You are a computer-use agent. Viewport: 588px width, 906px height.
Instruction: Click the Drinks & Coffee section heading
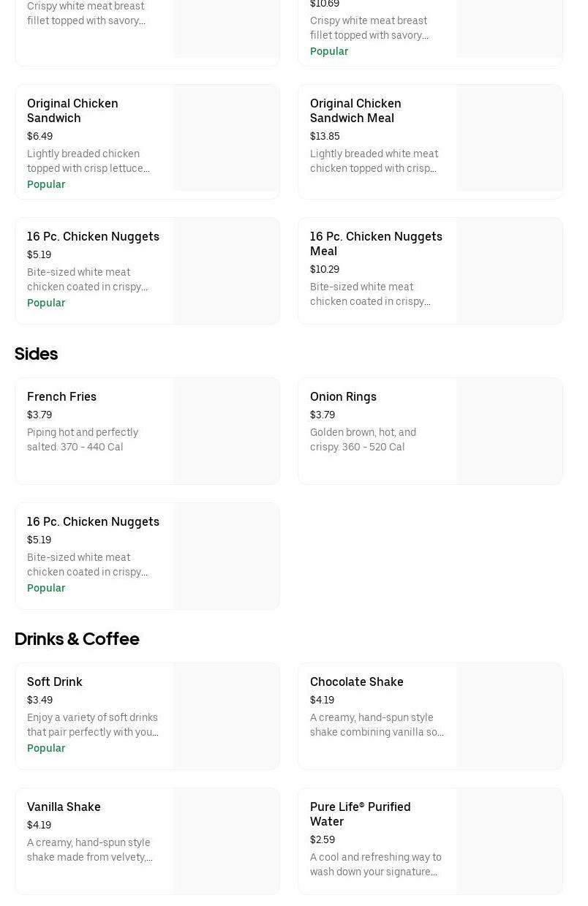(77, 639)
